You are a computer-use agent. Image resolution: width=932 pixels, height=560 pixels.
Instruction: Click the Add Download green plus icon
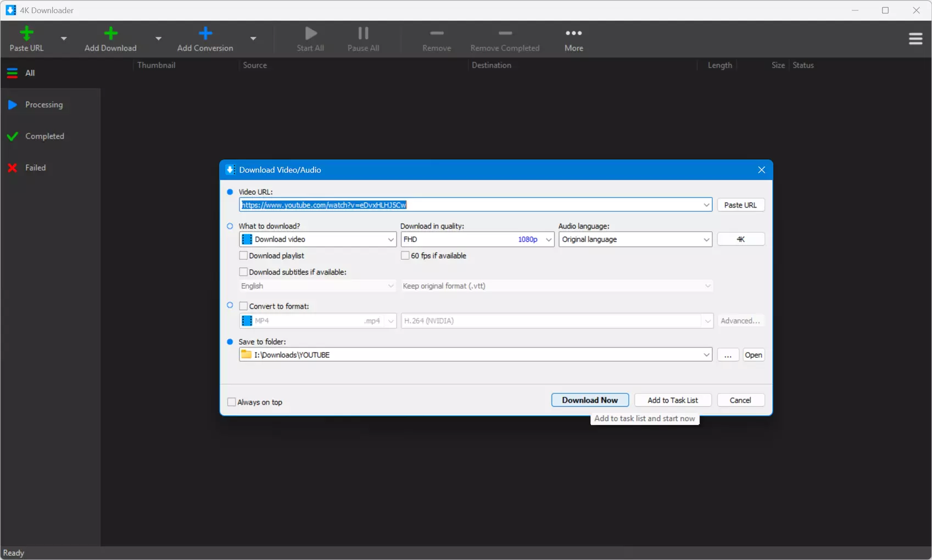(x=110, y=33)
